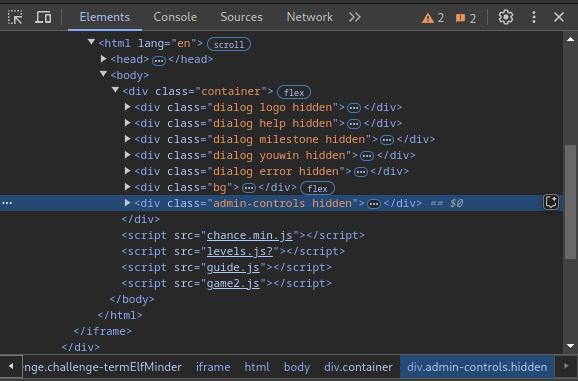Screen dimensions: 578x381
Task: Collapse the html lang="en" node
Action: [x=91, y=42]
